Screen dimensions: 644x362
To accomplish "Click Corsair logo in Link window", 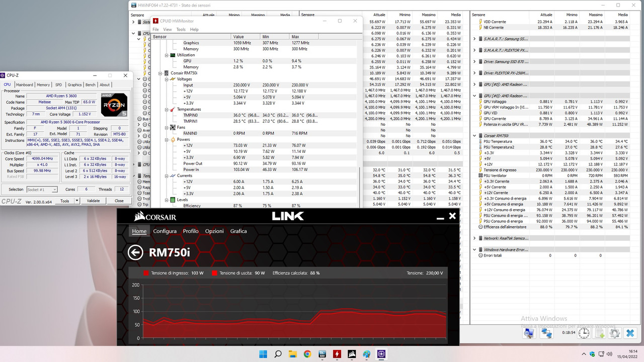I will (155, 217).
